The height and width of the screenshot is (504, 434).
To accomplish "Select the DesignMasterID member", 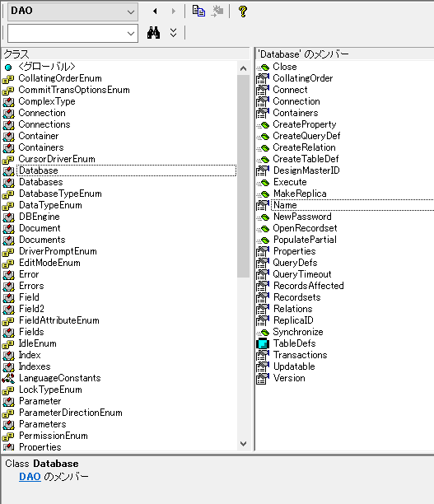I will [306, 170].
